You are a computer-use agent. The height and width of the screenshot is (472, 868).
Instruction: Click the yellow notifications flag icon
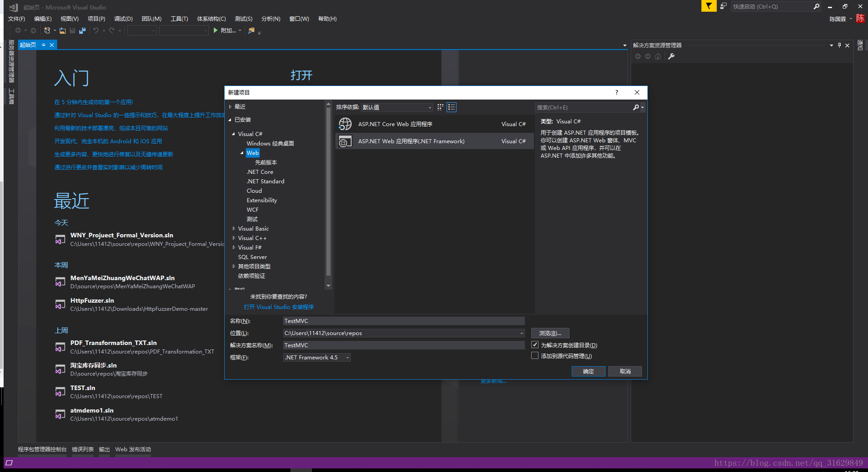709,6
